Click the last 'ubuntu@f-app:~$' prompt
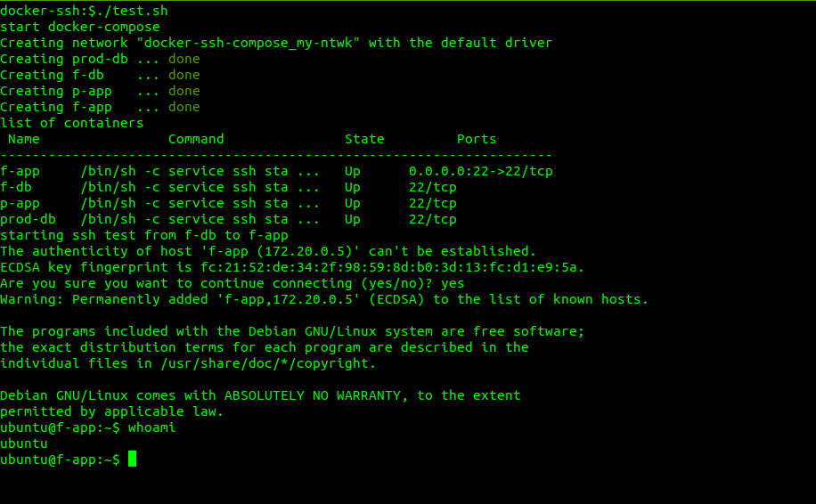The width and height of the screenshot is (816, 504). coord(60,460)
